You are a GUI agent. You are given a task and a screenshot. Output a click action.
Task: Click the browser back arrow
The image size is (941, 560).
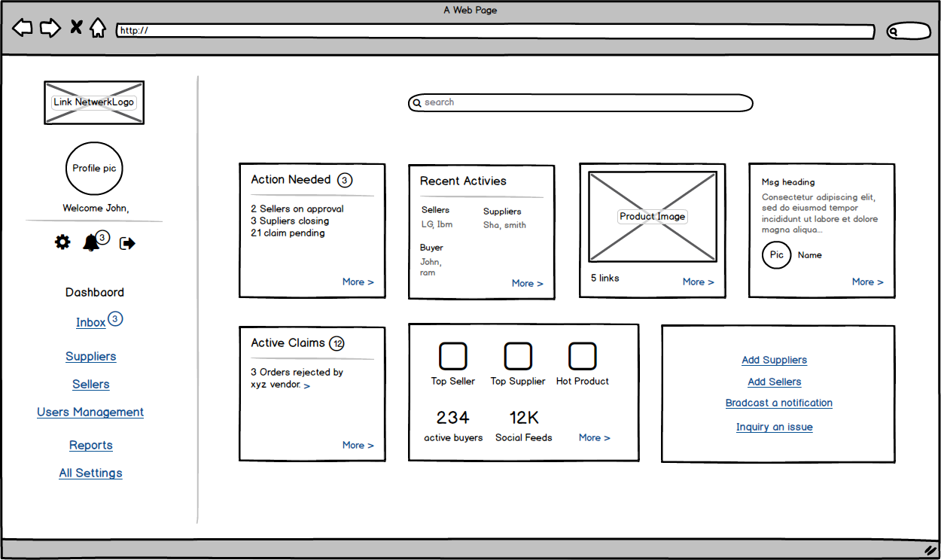pyautogui.click(x=23, y=29)
